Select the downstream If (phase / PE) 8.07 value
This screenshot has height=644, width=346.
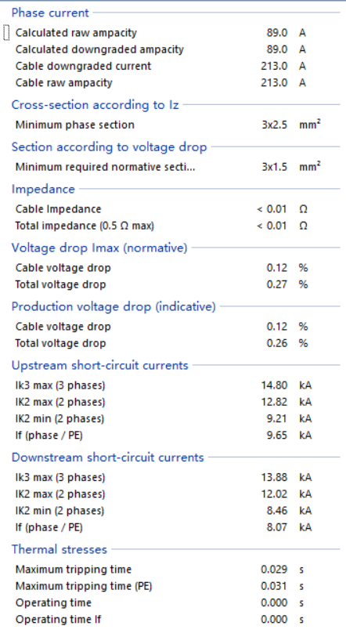(x=276, y=527)
